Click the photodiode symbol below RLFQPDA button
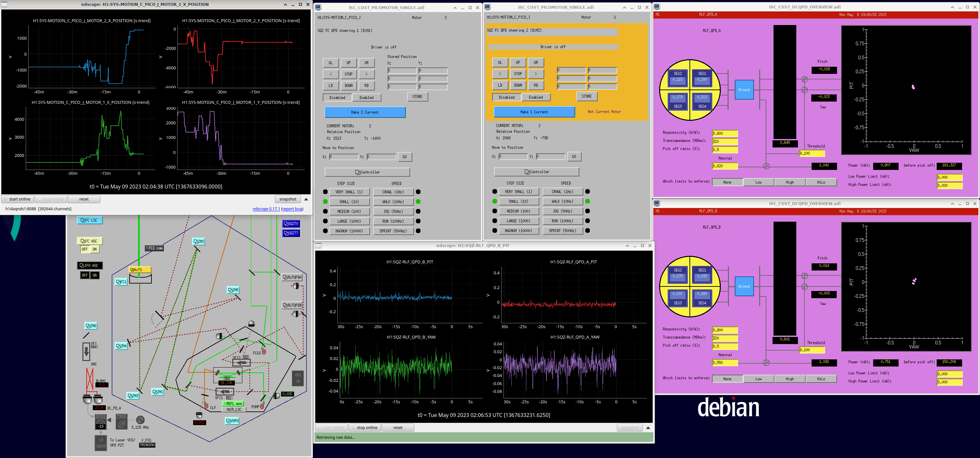 (x=296, y=286)
